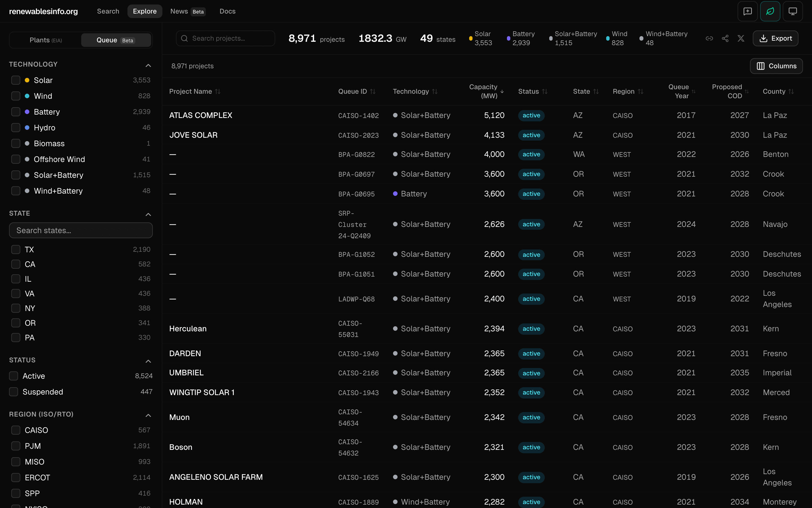The image size is (812, 508).
Task: Click the monitor display icon in header
Action: point(793,11)
